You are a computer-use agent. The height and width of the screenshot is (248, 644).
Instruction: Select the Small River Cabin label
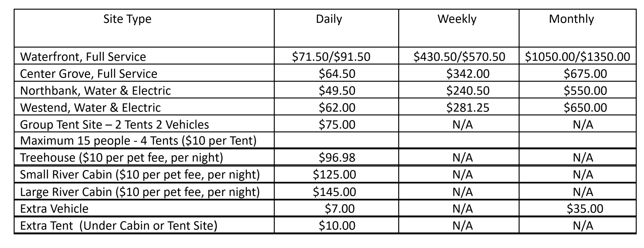[x=140, y=175]
